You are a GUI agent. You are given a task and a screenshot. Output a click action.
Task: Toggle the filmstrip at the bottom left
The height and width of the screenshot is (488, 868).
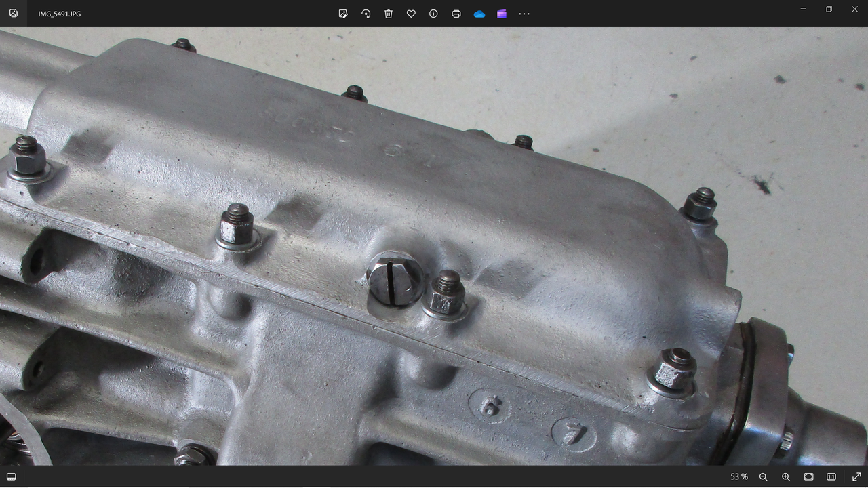pos(12,477)
